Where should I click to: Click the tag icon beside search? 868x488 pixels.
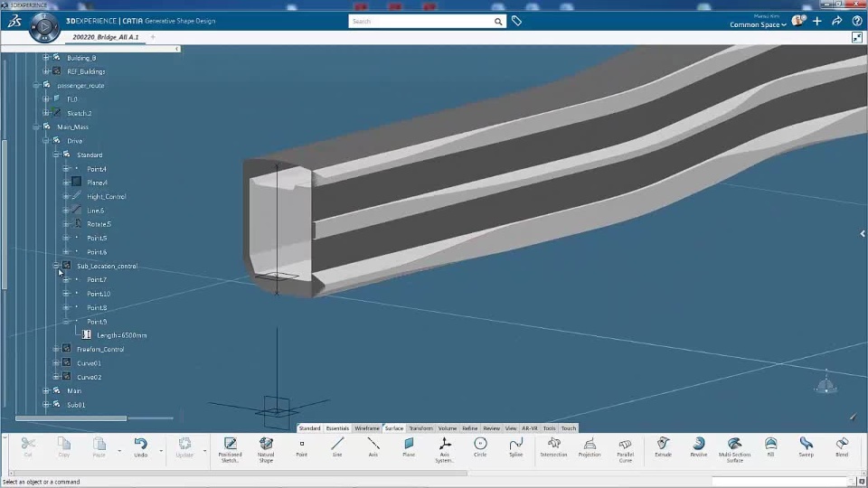click(x=516, y=21)
